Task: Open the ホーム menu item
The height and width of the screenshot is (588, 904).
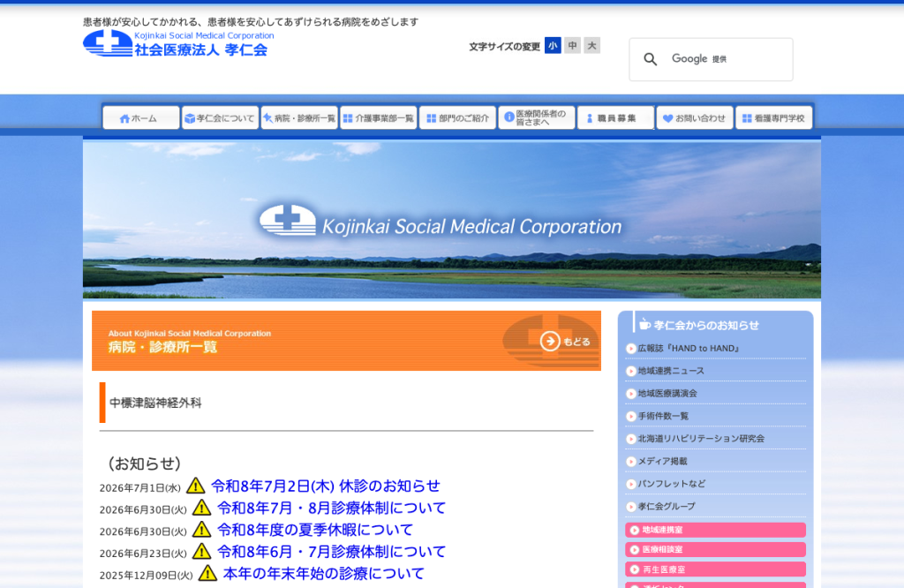Action: 140,117
